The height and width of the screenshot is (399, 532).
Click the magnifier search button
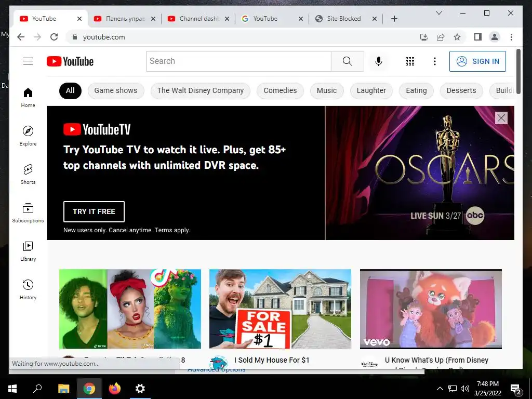pos(347,61)
